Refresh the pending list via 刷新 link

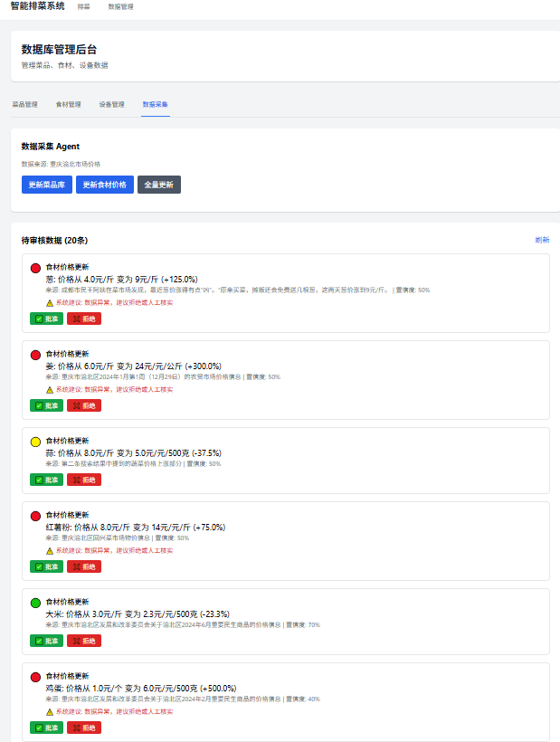pyautogui.click(x=542, y=240)
